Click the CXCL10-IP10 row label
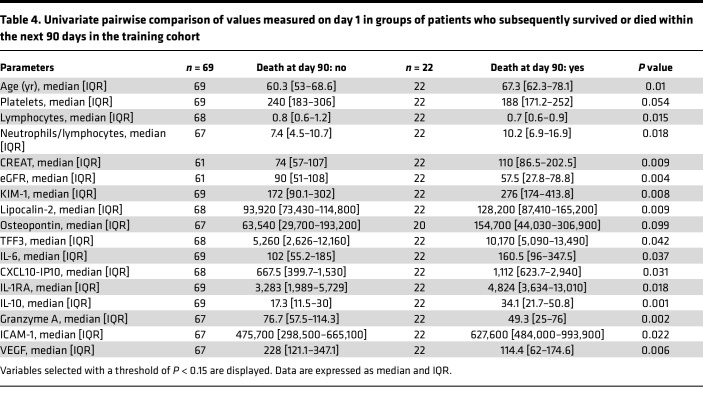The width and height of the screenshot is (703, 408). click(x=65, y=272)
